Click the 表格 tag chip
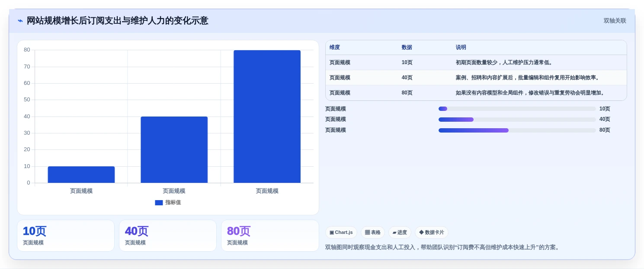 coord(373,232)
